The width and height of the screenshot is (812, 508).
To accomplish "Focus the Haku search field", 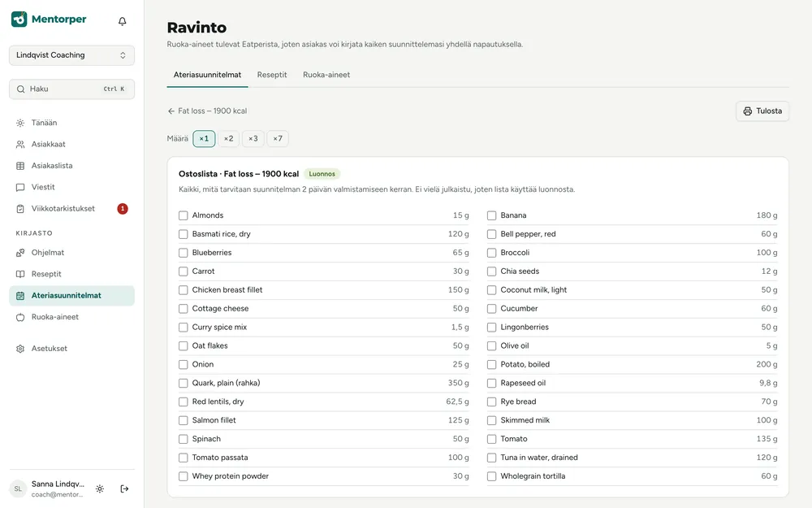I will coord(72,89).
